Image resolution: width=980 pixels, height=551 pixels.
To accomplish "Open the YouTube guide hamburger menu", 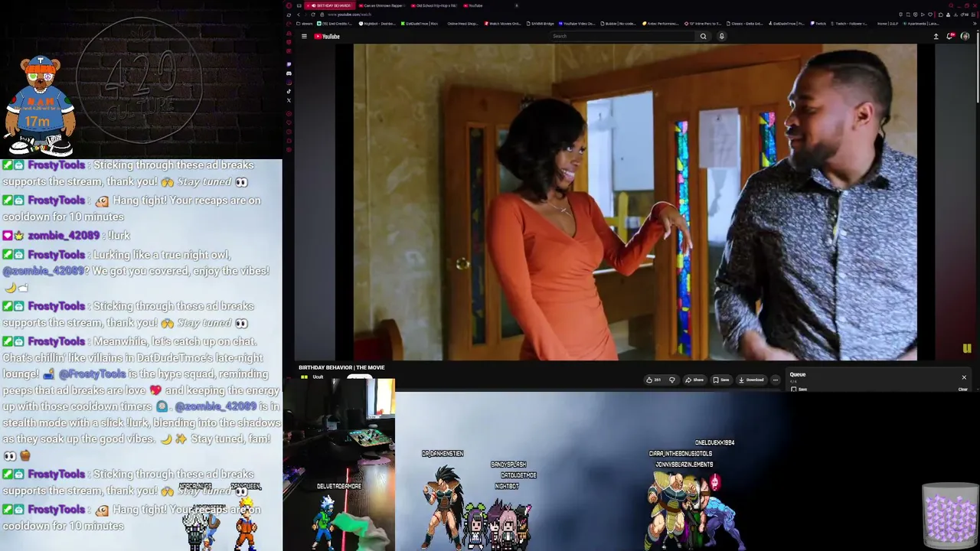I will pos(304,36).
